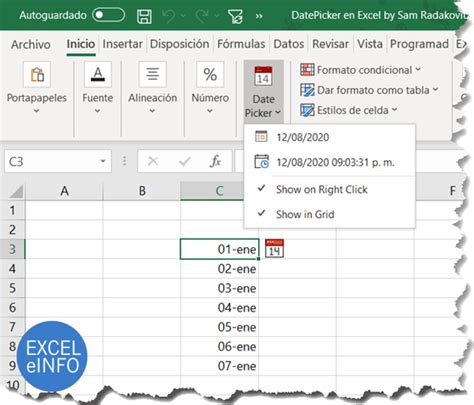Image resolution: width=474 pixels, height=405 pixels.
Task: Click the Fuente font color icon
Action: [x=98, y=74]
